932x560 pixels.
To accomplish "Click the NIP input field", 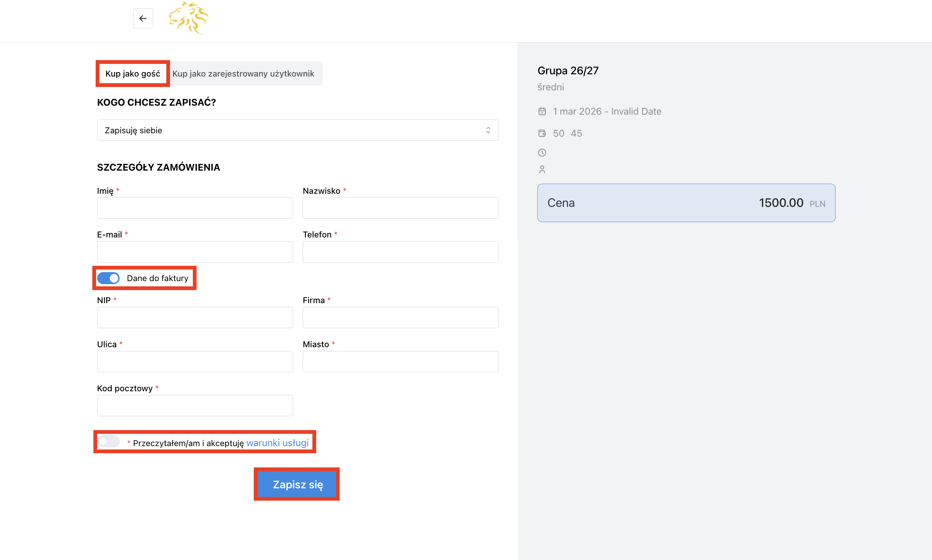I will [195, 317].
